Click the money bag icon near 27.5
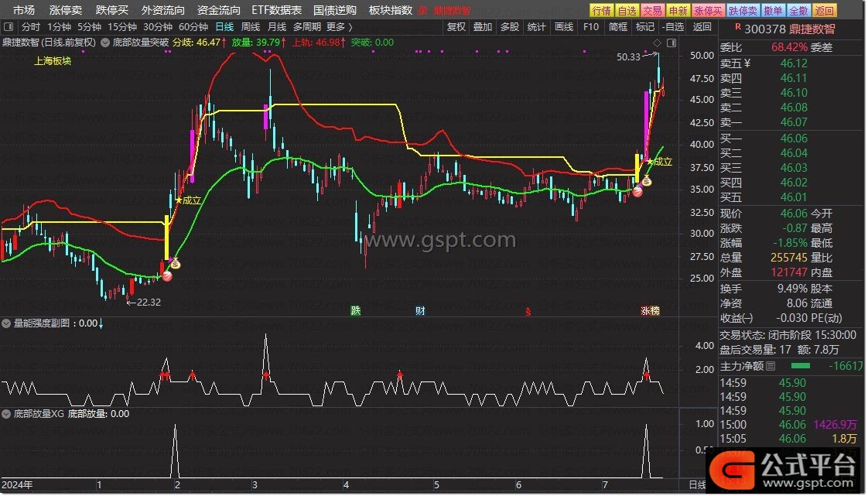This screenshot has width=868, height=496. [x=175, y=265]
